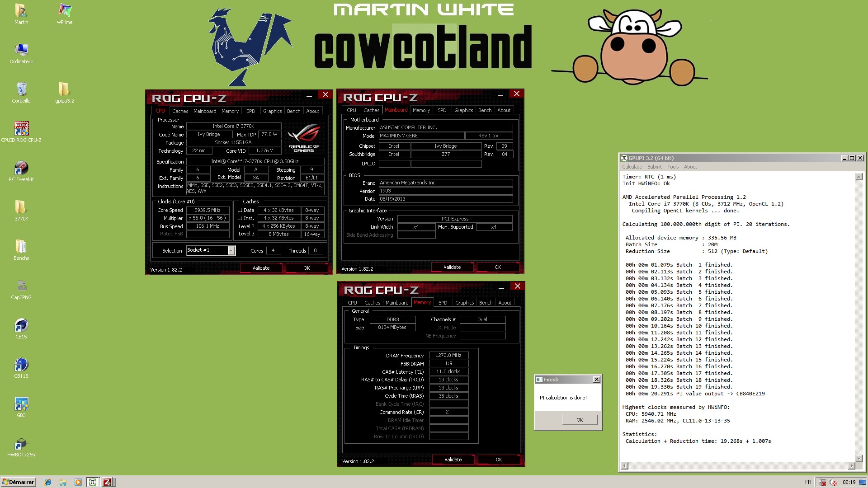868x488 pixels.
Task: Switch to Memory tab in CPU tab window
Action: (230, 111)
